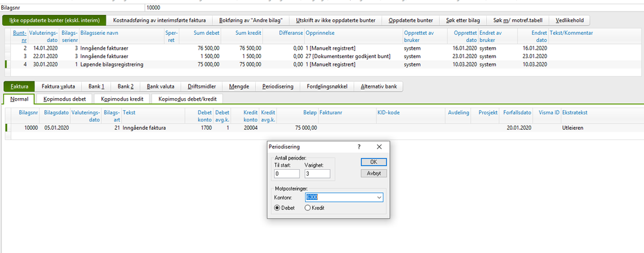The image size is (644, 253).
Task: Click the Til start input field
Action: (x=287, y=174)
